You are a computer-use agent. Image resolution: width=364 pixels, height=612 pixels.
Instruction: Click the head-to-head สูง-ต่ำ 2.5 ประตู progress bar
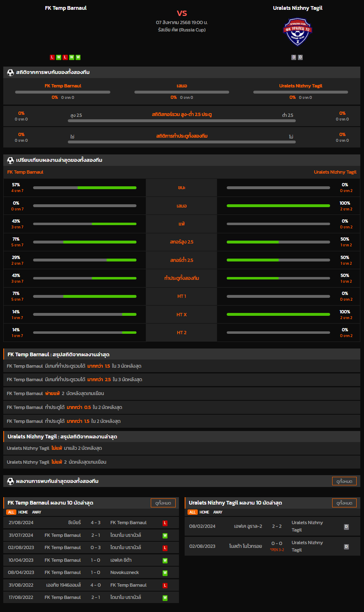click(x=182, y=121)
